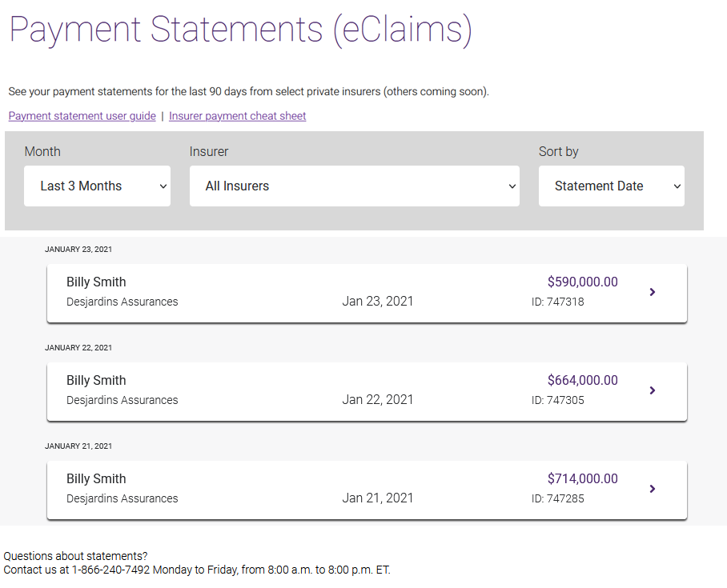
Task: Select the $590,000.00 payment amount
Action: click(582, 282)
